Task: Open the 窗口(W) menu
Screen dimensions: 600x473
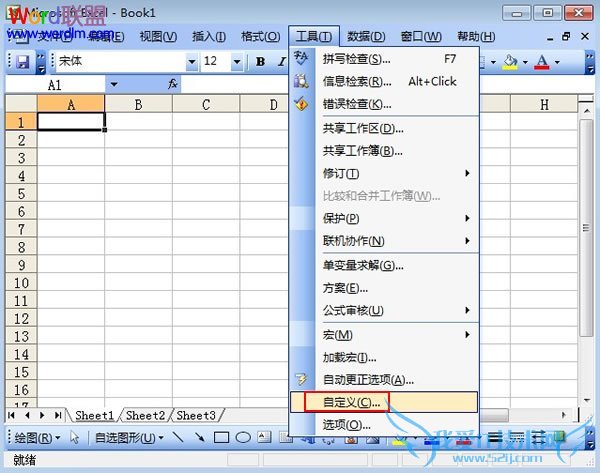Action: click(x=421, y=37)
